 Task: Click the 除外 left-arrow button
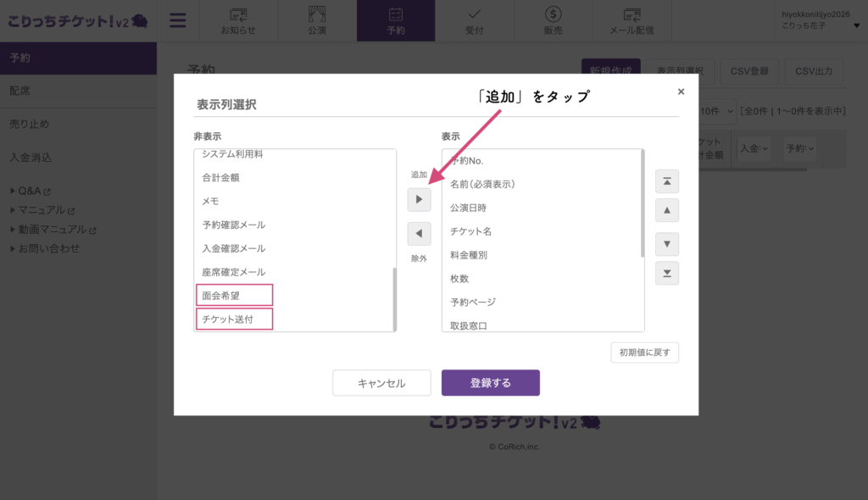[419, 234]
